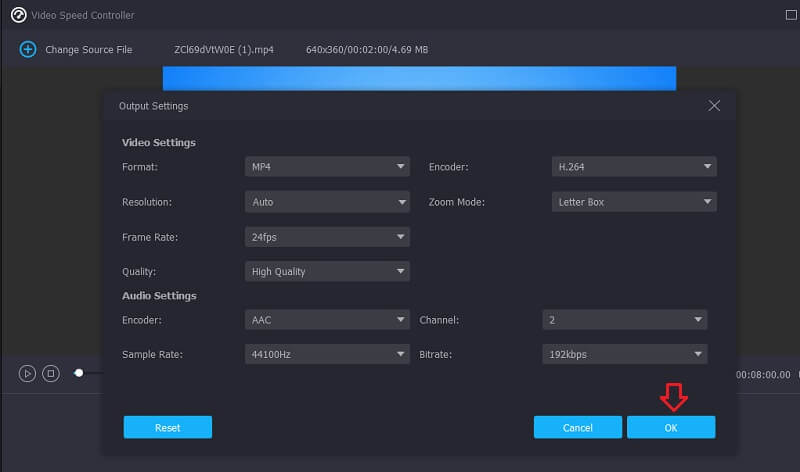Close the Output Settings dialog with X
This screenshot has width=800, height=472.
[x=714, y=105]
